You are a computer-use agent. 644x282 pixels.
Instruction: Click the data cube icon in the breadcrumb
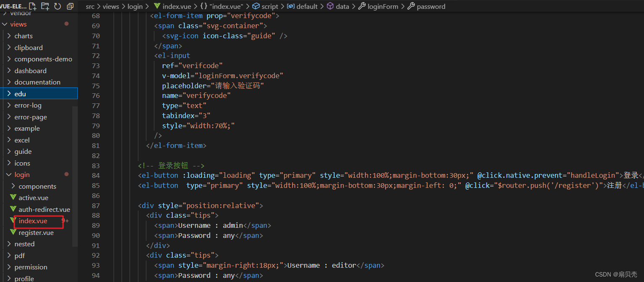330,6
